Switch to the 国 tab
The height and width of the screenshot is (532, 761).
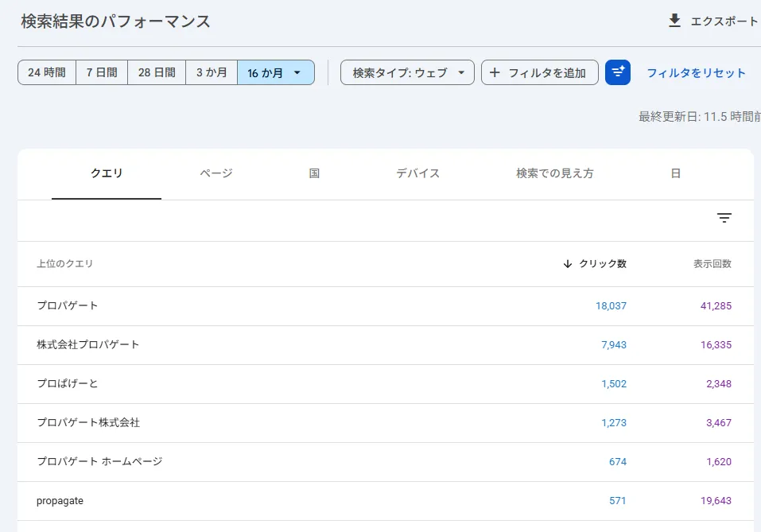click(314, 173)
